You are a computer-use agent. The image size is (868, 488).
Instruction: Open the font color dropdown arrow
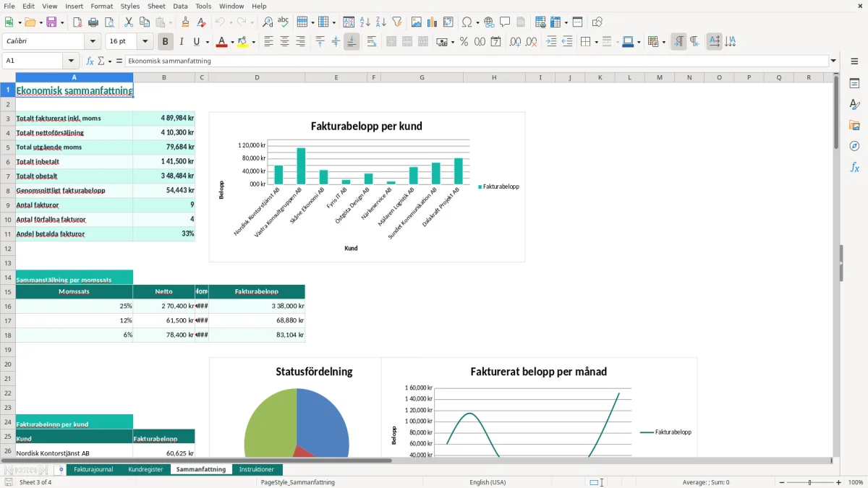[x=231, y=42]
